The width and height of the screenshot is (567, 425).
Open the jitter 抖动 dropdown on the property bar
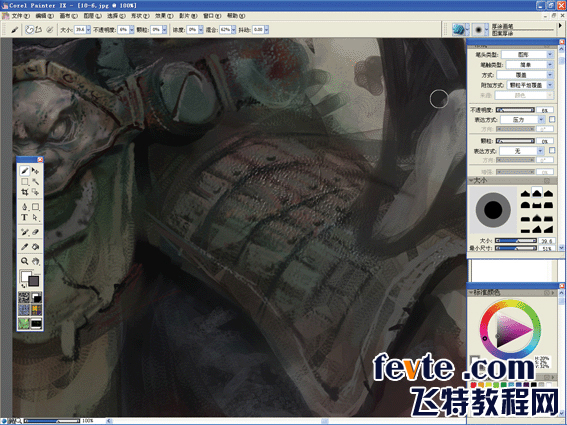pos(267,30)
